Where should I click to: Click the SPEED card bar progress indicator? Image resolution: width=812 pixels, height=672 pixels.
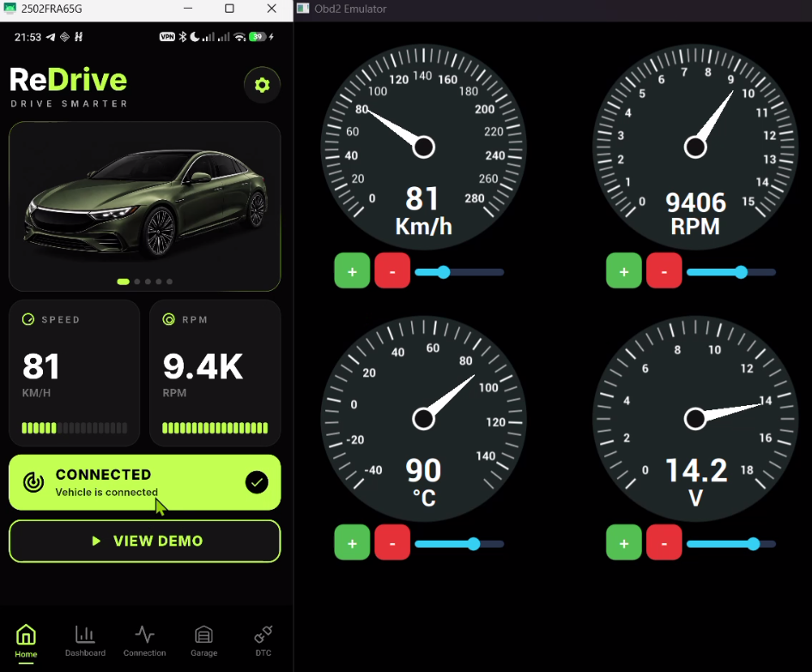75,428
